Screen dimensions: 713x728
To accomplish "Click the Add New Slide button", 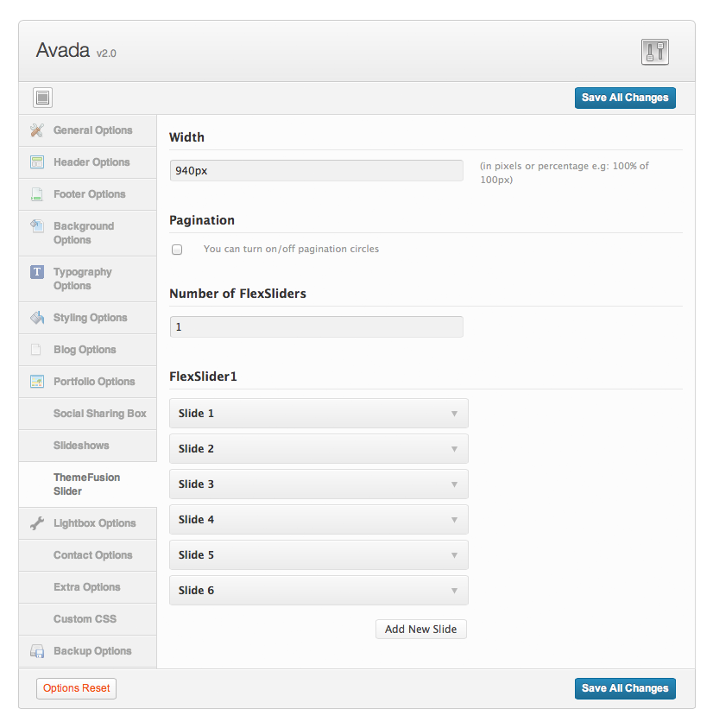I will point(421,629).
